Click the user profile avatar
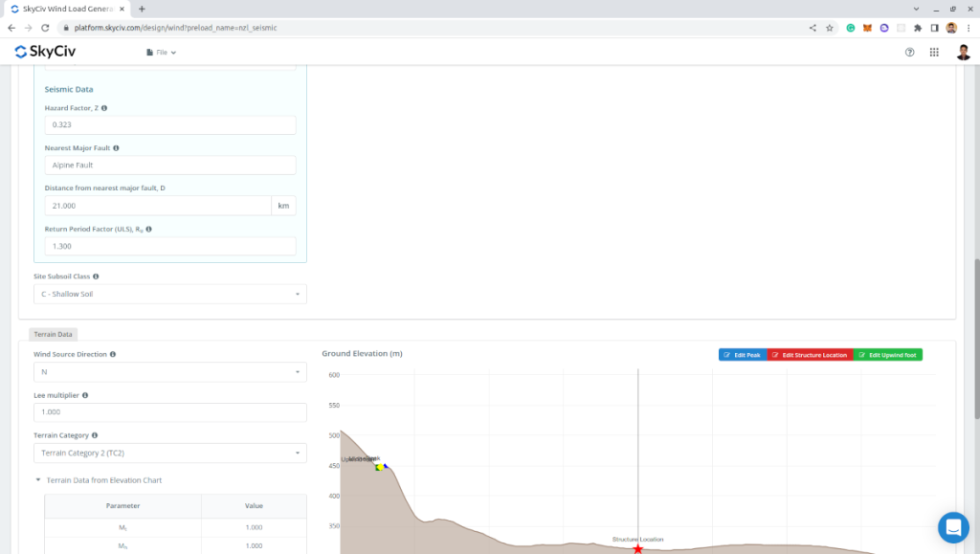Image resolution: width=980 pixels, height=554 pixels. [963, 52]
